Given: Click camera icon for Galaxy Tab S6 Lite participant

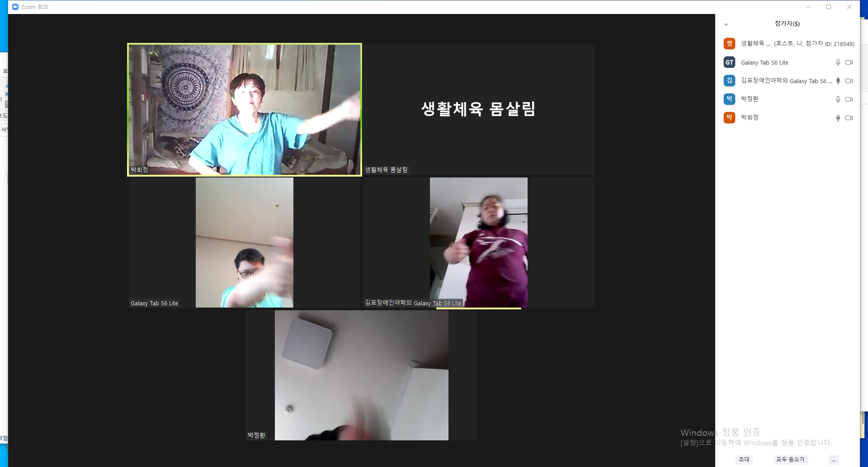Looking at the screenshot, I should click(x=849, y=62).
